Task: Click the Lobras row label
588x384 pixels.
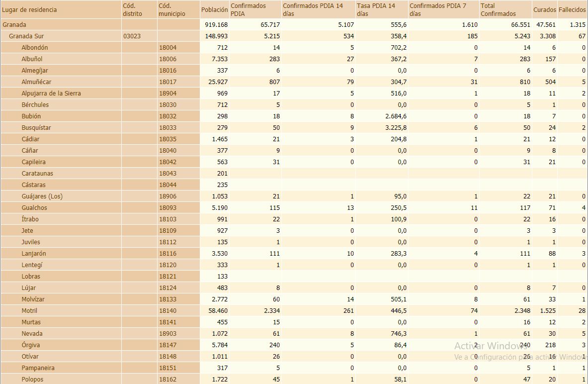Action: pos(31,277)
